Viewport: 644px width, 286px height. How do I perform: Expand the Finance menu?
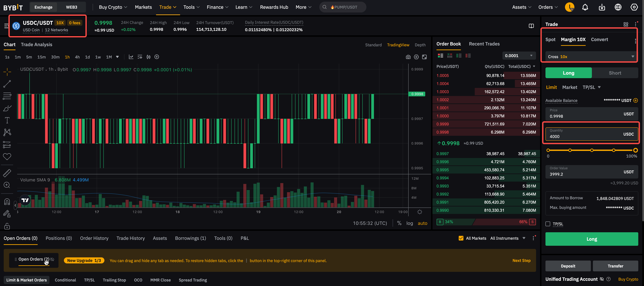coord(218,7)
